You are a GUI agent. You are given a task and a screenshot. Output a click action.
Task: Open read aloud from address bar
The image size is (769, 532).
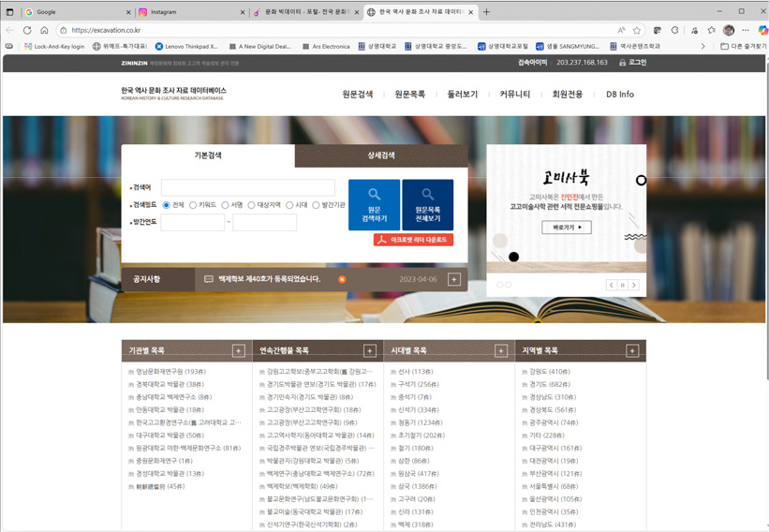621,30
